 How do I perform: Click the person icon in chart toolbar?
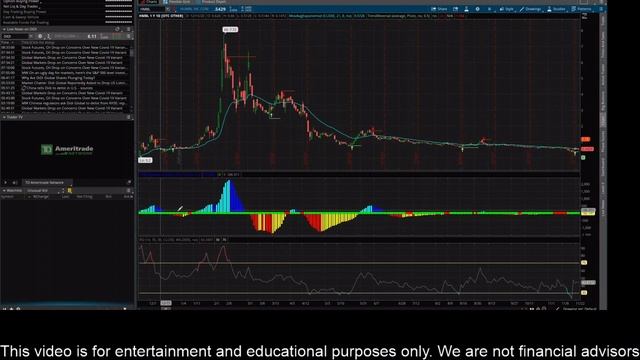[x=467, y=9]
